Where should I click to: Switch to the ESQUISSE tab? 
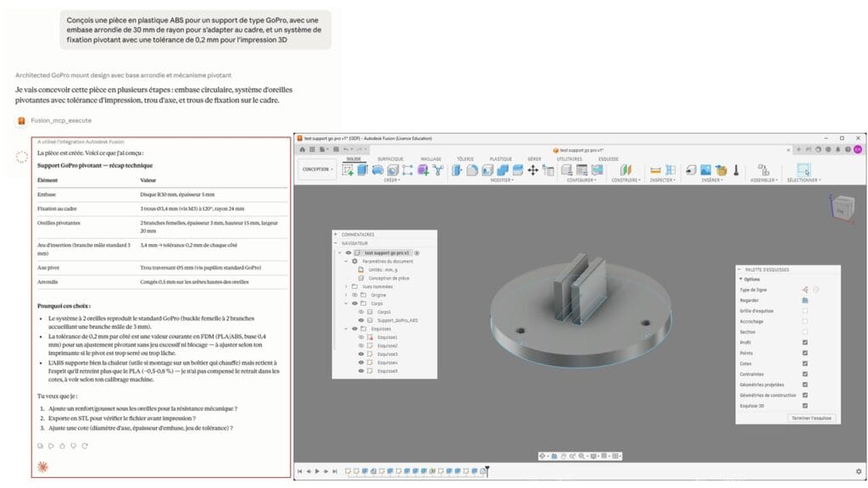[x=608, y=158]
